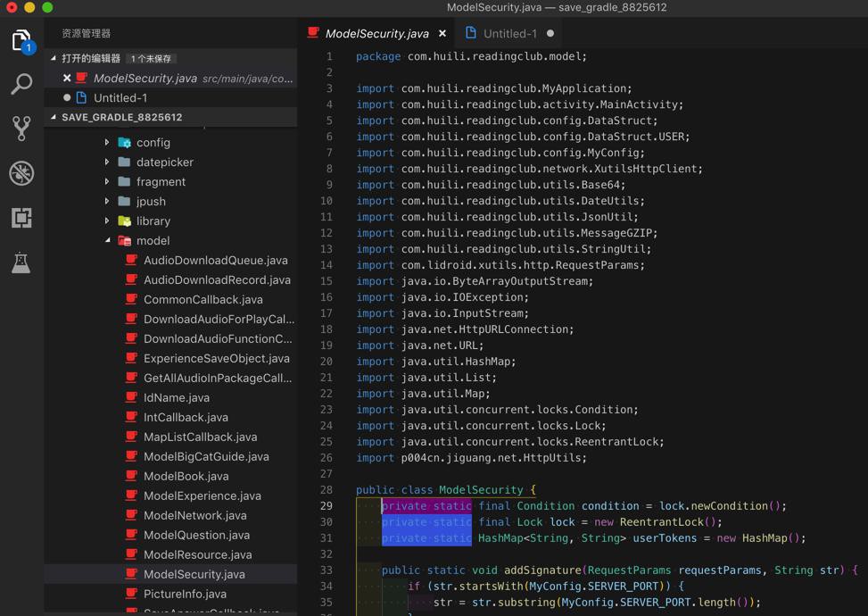Screen dimensions: 868x616
Task: Expand the fragment folder
Action: pos(107,182)
